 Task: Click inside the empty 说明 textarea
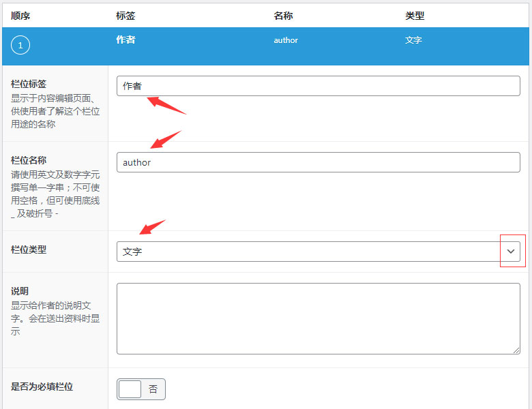point(318,318)
